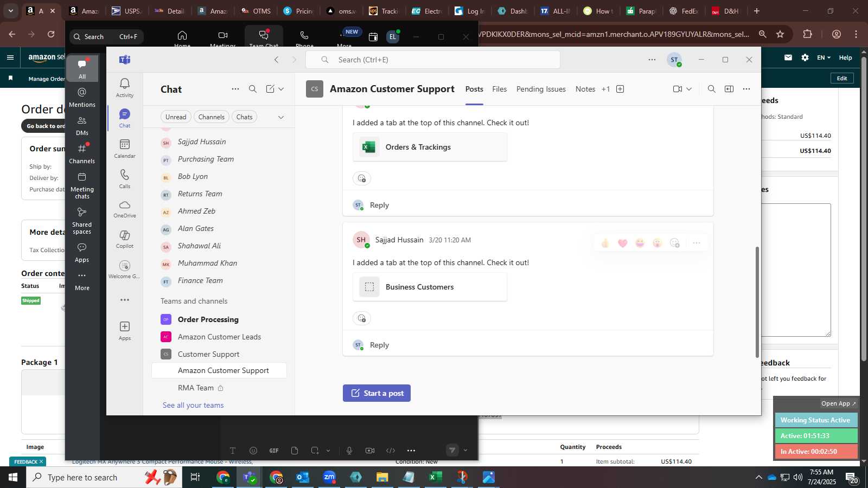Expand the Chrome tab search chevron
Screen dimensions: 868x488
[x=10, y=11]
